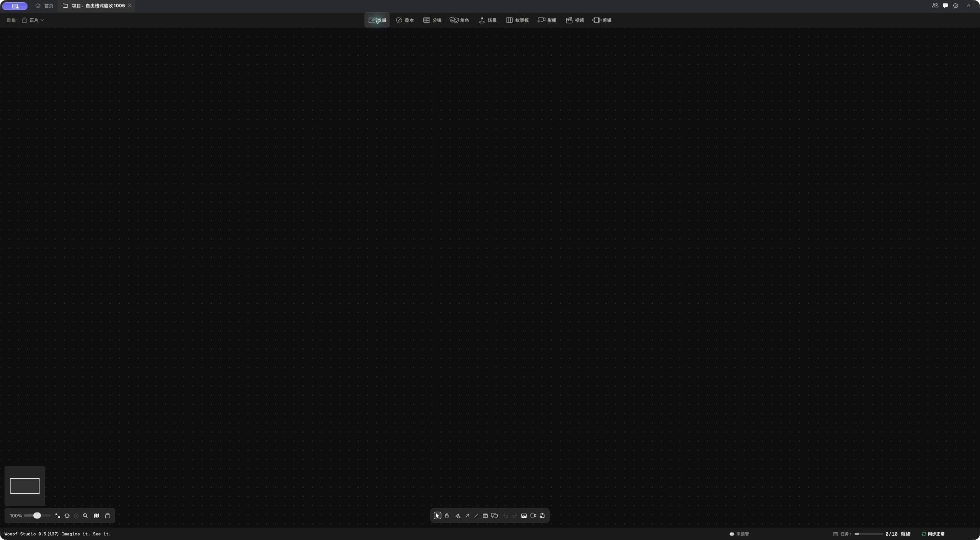Pick the arrow drawing tool
This screenshot has height=540, width=980.
click(x=467, y=515)
